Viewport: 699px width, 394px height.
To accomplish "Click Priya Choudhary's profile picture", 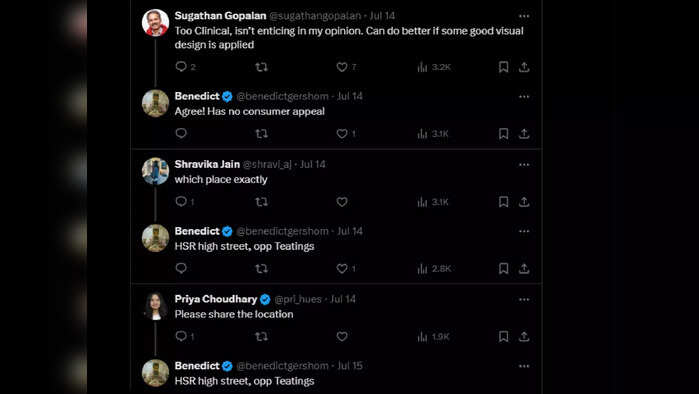I will pos(155,306).
